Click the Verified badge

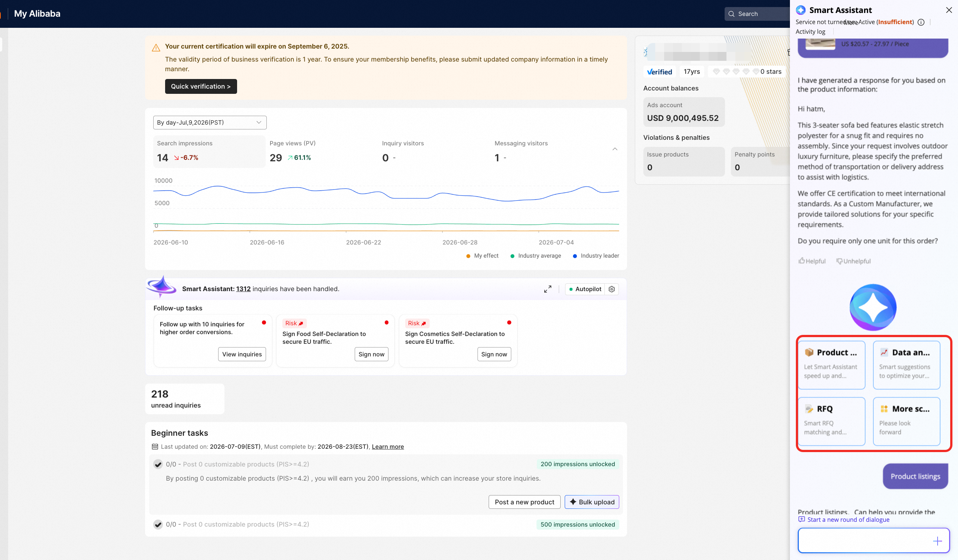tap(660, 72)
